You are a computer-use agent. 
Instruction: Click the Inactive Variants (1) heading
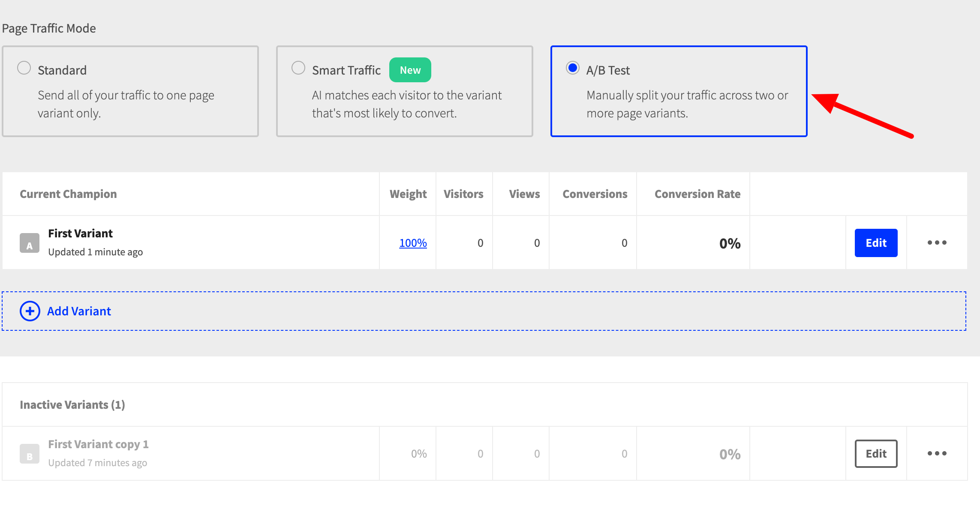click(72, 405)
